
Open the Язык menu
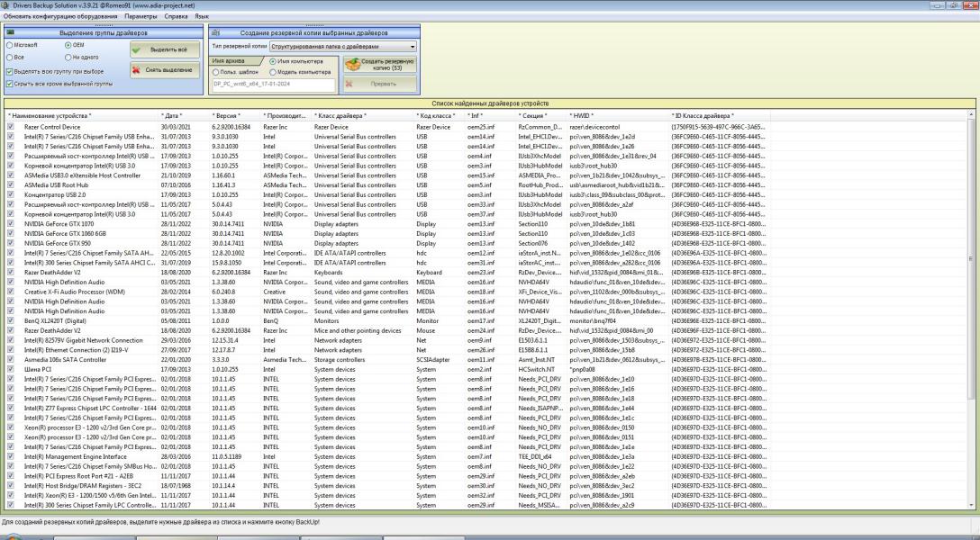201,16
